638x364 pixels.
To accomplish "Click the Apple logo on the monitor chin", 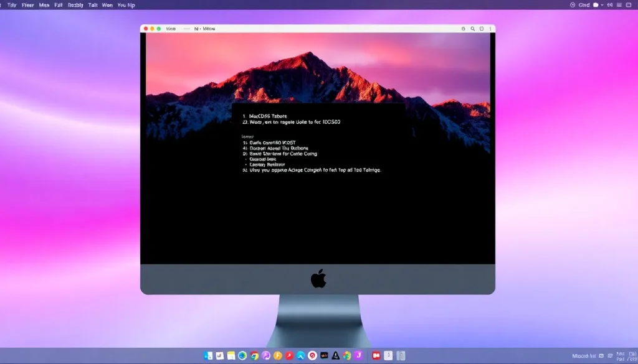I will (318, 279).
